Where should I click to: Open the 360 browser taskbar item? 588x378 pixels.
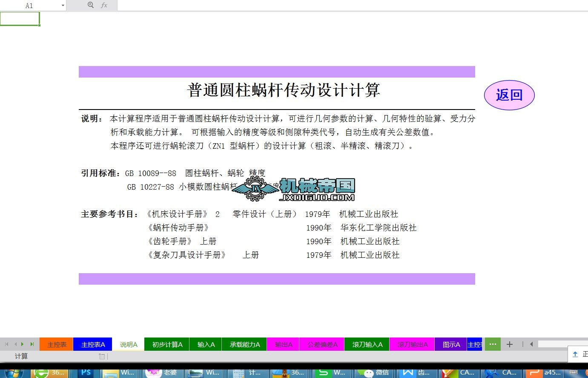coord(50,373)
